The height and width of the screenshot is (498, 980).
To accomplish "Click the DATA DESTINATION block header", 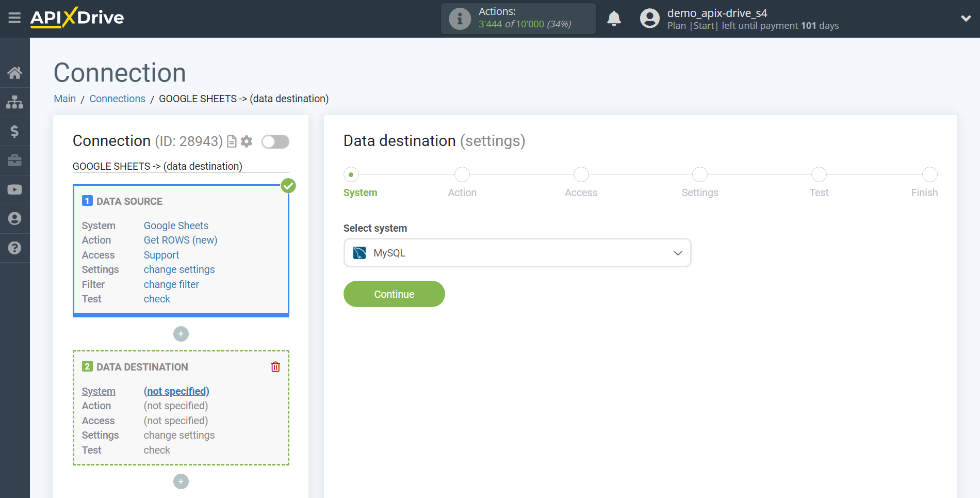I will click(142, 367).
